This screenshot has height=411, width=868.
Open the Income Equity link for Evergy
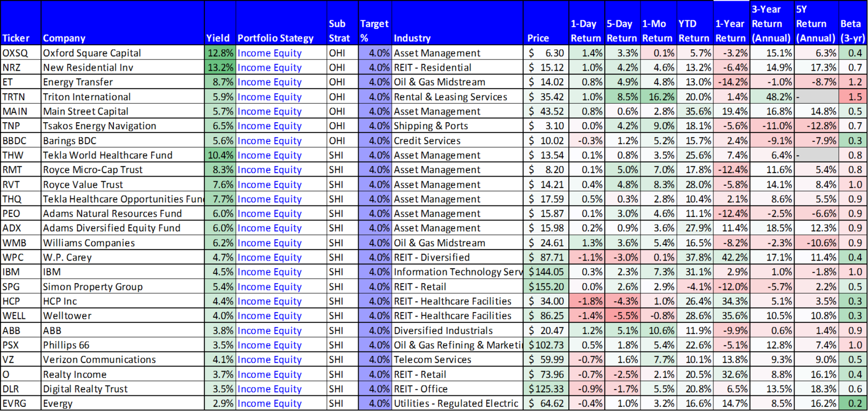point(270,403)
